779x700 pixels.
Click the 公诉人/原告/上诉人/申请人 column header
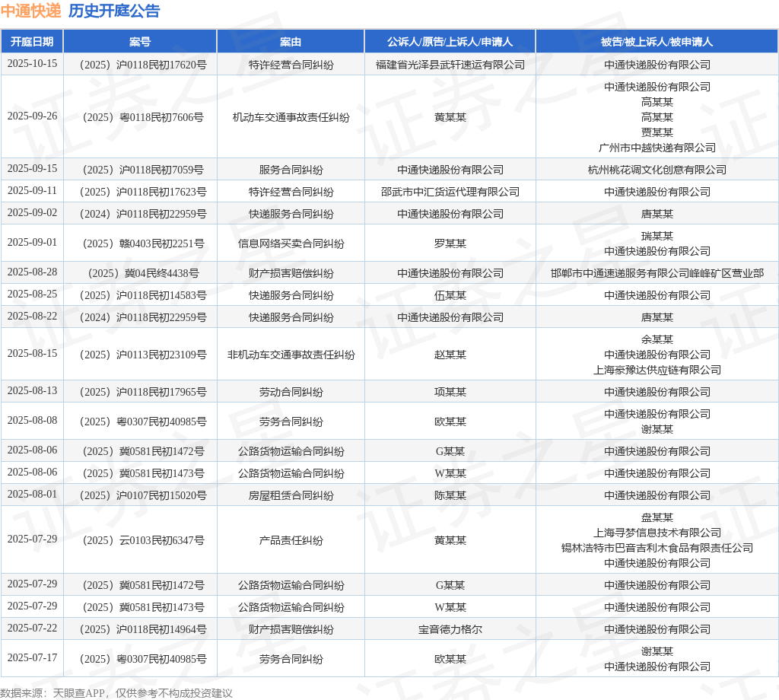pos(450,42)
